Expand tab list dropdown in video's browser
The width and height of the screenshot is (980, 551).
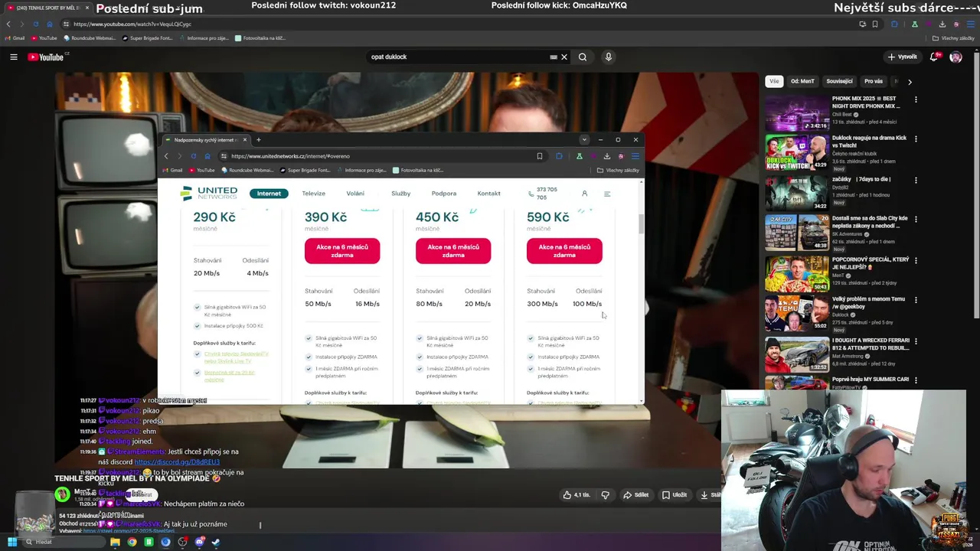(x=584, y=140)
